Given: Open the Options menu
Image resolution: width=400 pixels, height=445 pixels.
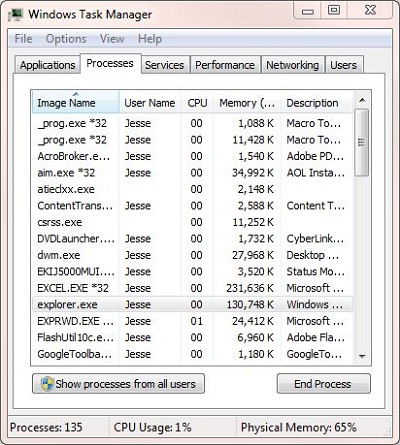Looking at the screenshot, I should 66,39.
